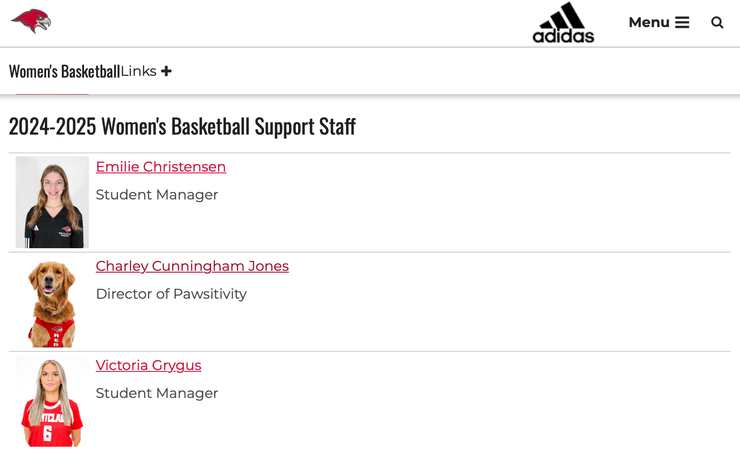Viewport: 740px width, 459px height.
Task: Click the search magnifier icon
Action: (717, 22)
